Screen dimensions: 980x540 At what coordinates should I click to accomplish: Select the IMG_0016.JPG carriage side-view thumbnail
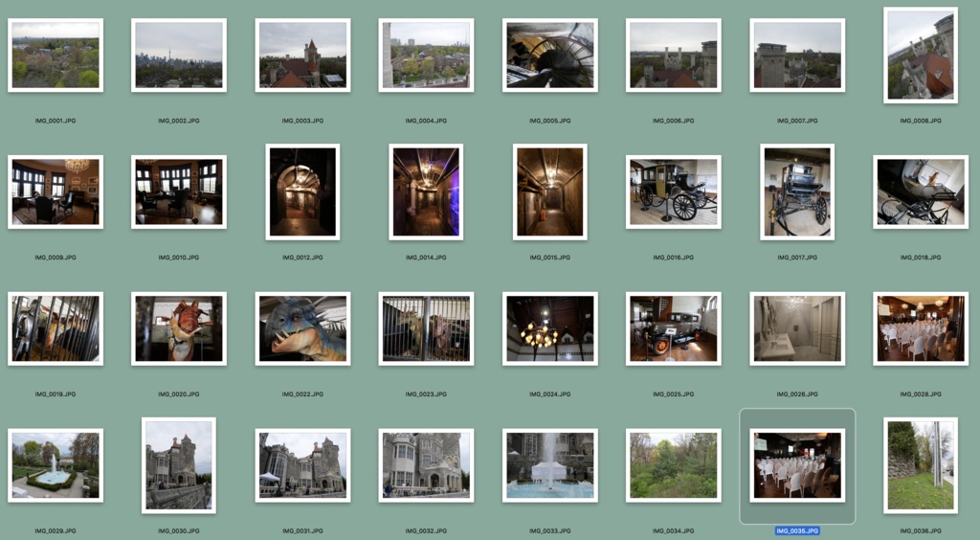673,191
